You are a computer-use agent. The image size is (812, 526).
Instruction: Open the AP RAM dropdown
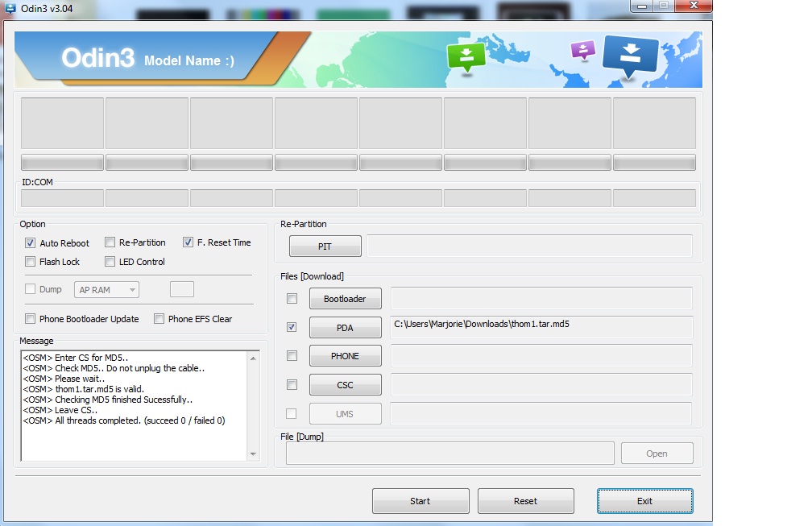coord(106,290)
